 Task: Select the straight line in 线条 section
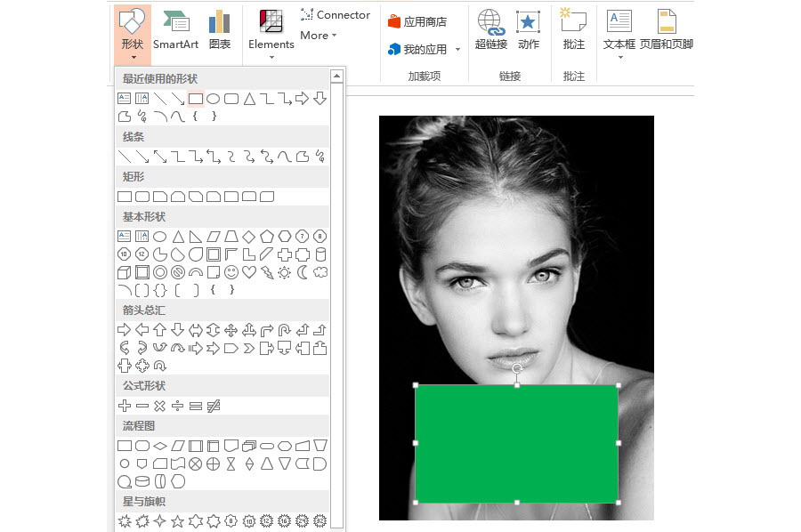pyautogui.click(x=124, y=157)
